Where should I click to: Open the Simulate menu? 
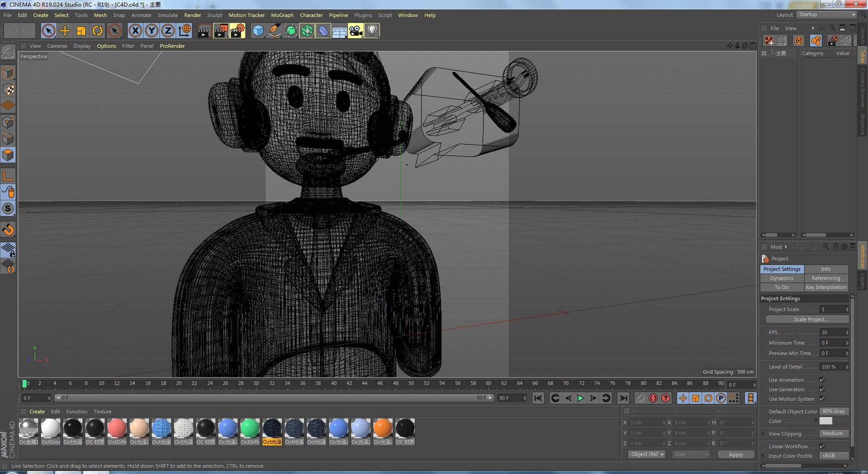click(x=168, y=15)
